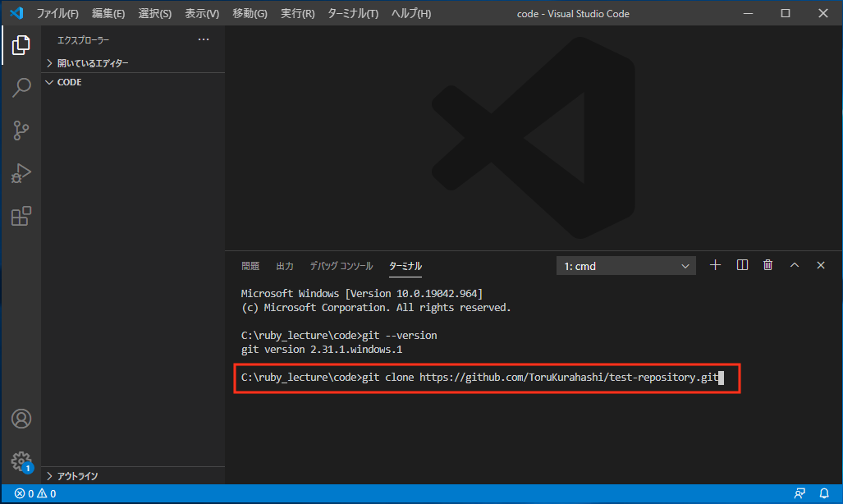Switch to the 出力 tab
This screenshot has height=504, width=843.
click(x=284, y=266)
